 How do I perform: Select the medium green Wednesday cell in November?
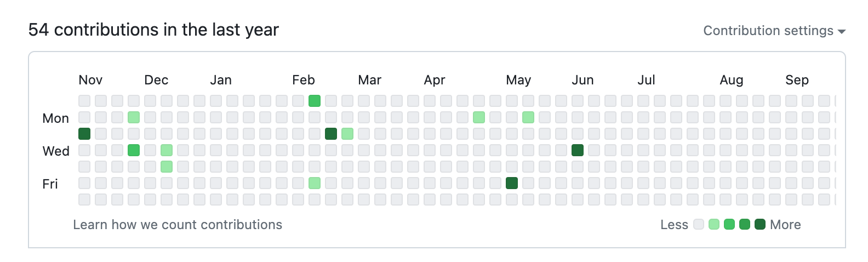(134, 150)
